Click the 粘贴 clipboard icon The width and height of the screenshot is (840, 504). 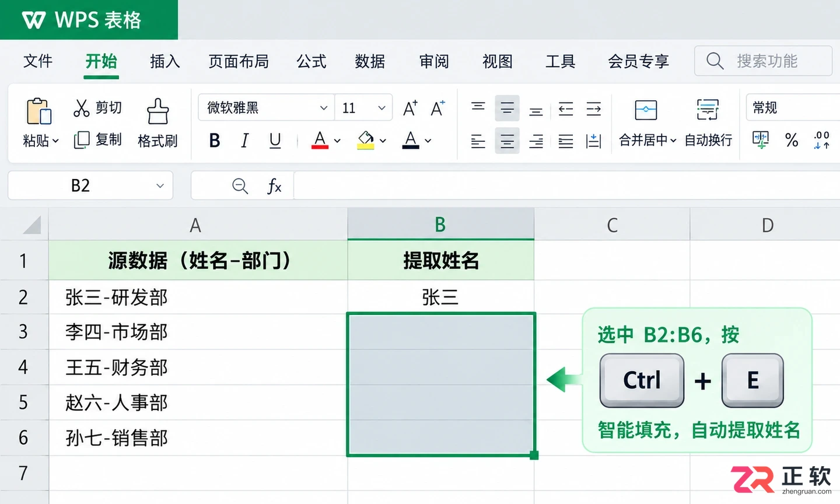pos(39,111)
